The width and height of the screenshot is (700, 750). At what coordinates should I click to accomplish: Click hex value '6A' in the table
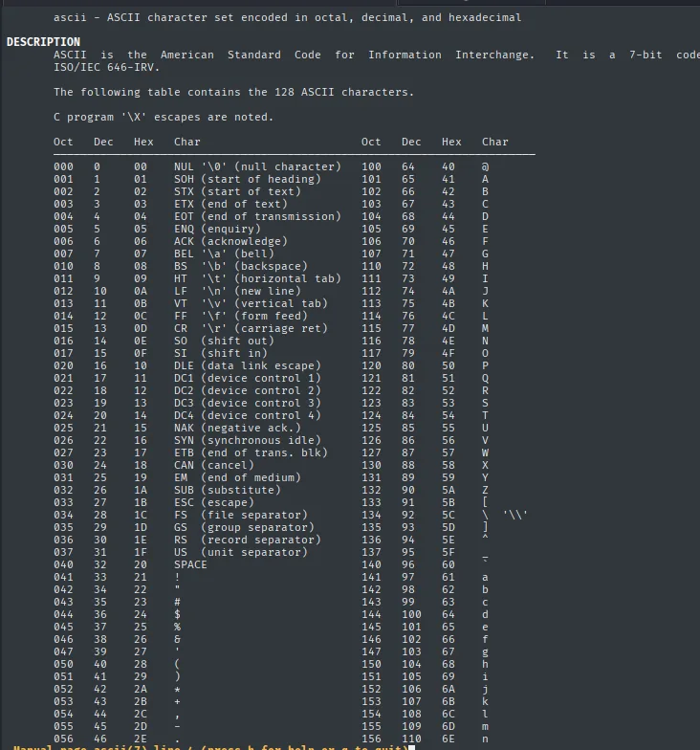448,689
